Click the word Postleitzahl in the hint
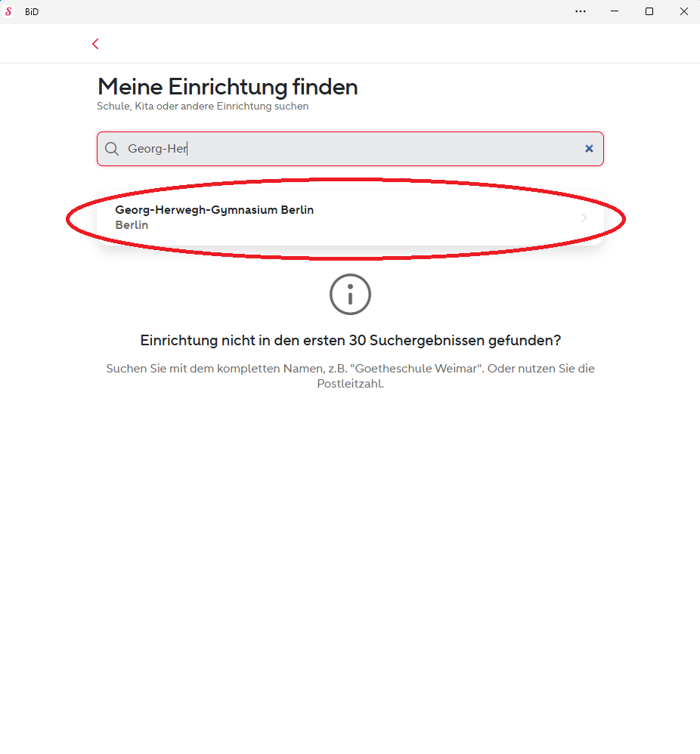This screenshot has height=754, width=700. pos(350,384)
